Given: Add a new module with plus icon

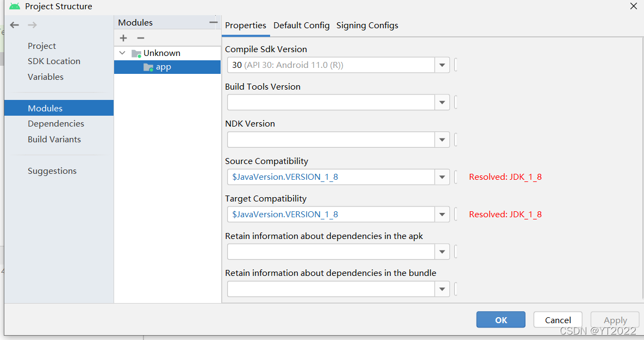Looking at the screenshot, I should point(123,38).
